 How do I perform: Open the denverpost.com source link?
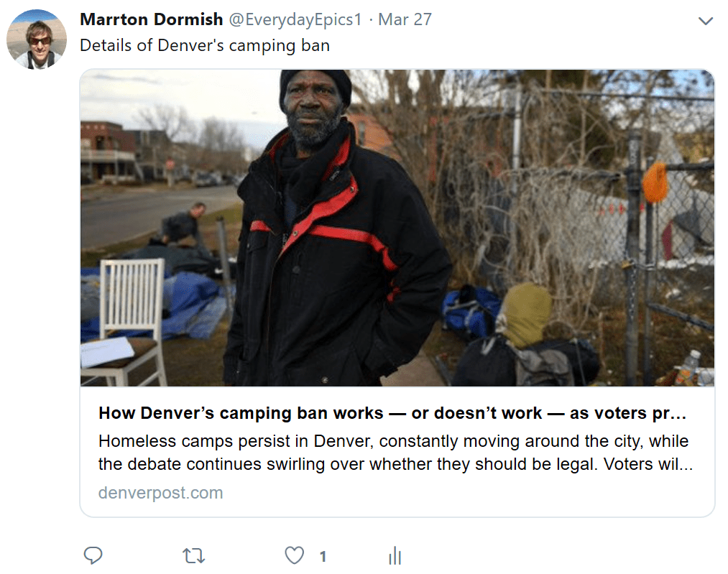point(161,492)
